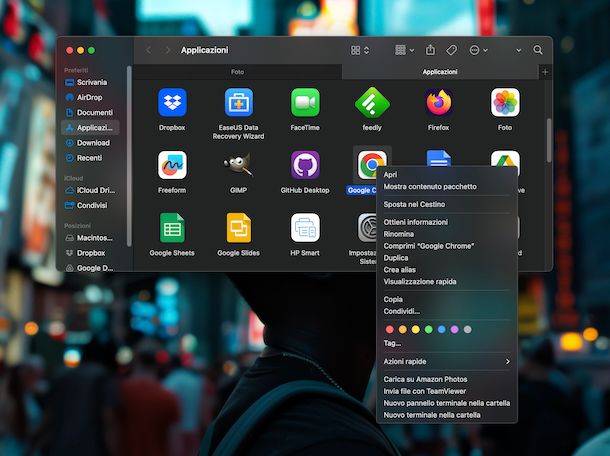Apply the gray tag color
The width and height of the screenshot is (610, 456).
point(468,330)
